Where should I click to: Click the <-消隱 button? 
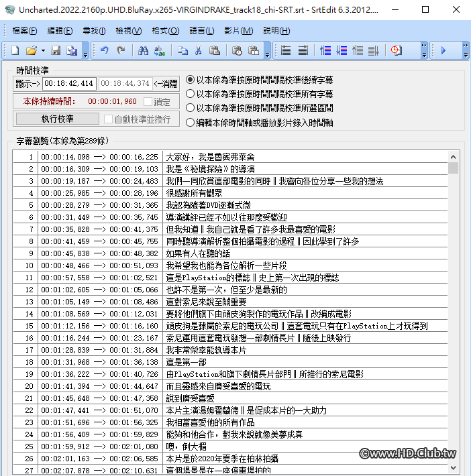(166, 84)
